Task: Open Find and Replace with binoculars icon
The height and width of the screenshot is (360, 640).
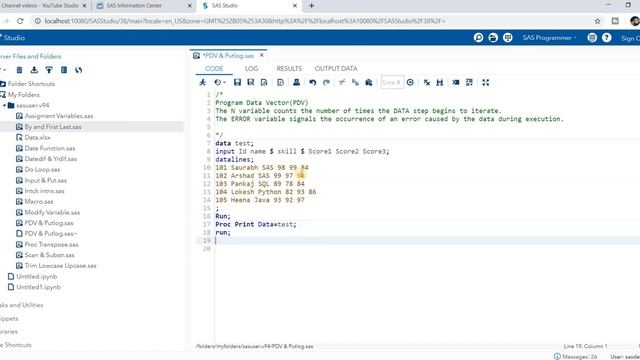Action: [440, 82]
